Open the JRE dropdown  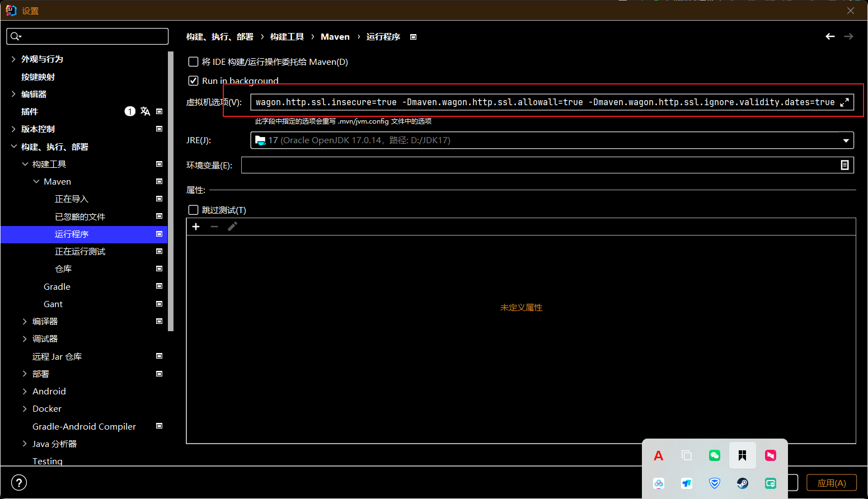point(846,140)
